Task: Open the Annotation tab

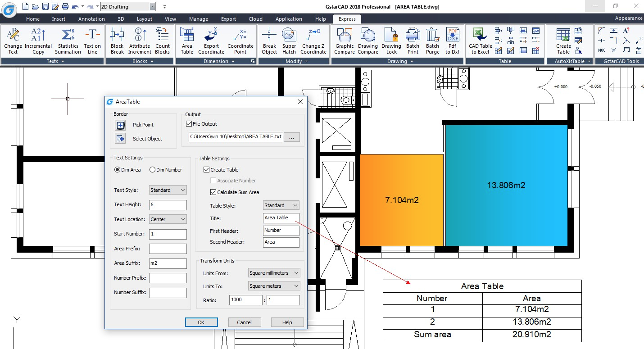Action: (91, 19)
